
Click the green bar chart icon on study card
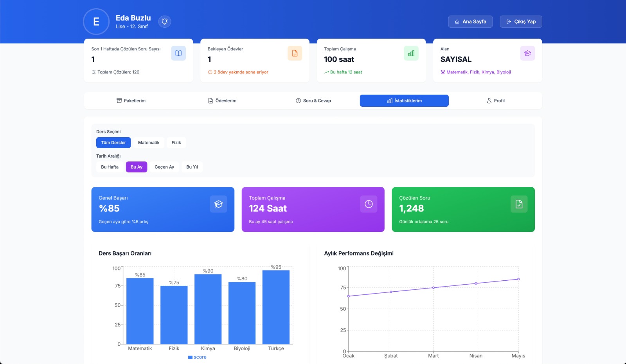(411, 53)
